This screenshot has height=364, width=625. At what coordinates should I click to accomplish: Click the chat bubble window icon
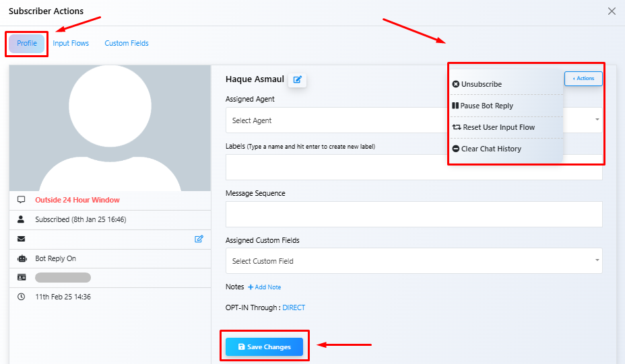pyautogui.click(x=21, y=200)
